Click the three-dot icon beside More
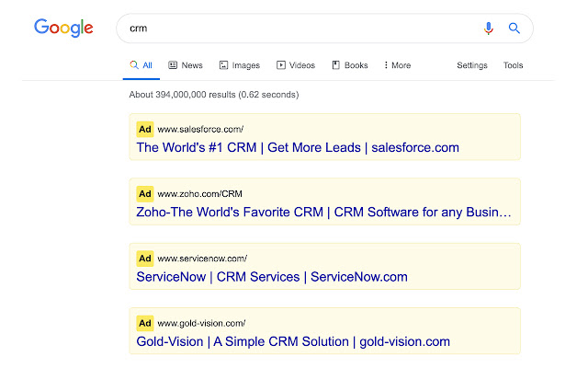Viewport: 588px width, 368px height. pyautogui.click(x=386, y=65)
